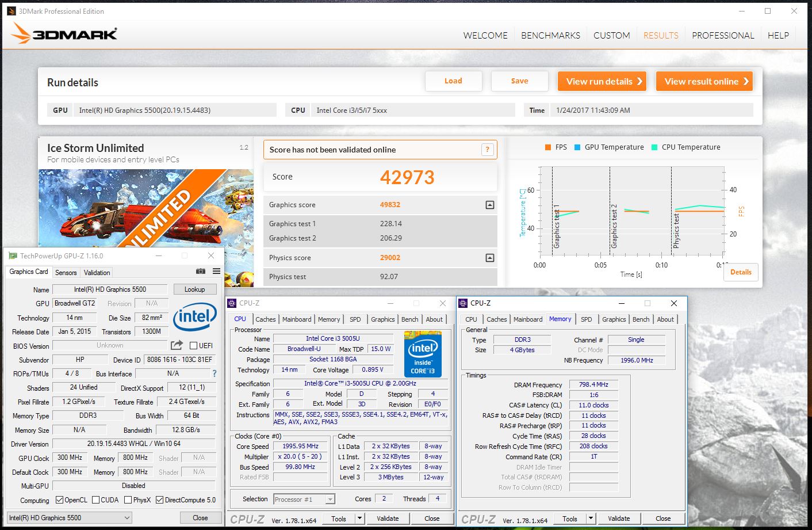The width and height of the screenshot is (812, 530).
Task: Click the 3DMark Professional Edition title icon
Action: 11,11
